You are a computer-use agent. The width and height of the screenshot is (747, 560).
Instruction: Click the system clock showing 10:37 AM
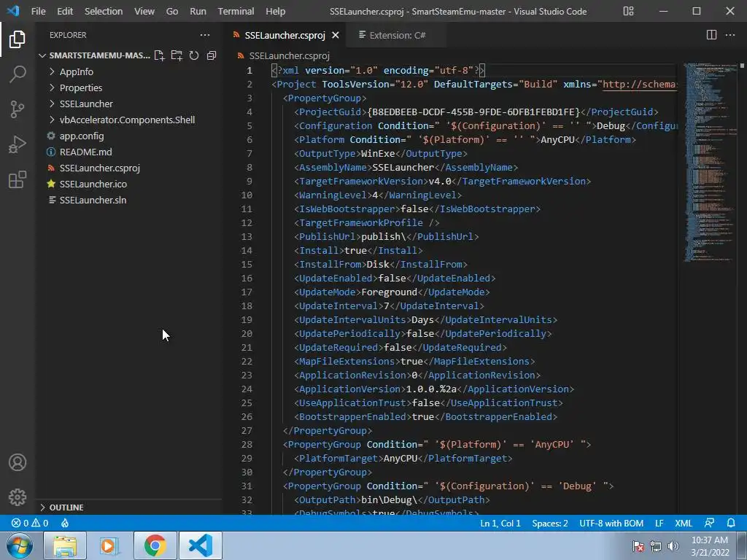click(x=709, y=540)
